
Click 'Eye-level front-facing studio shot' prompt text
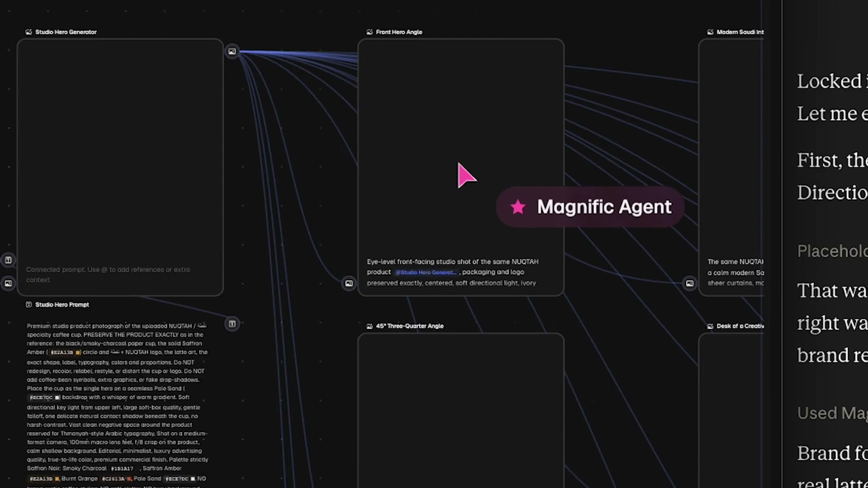(453, 272)
